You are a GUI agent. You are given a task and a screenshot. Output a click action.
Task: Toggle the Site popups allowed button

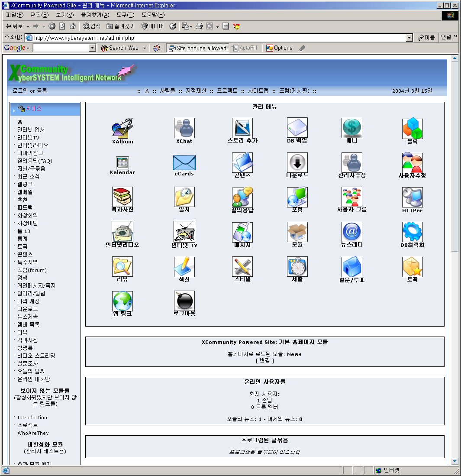tap(197, 48)
